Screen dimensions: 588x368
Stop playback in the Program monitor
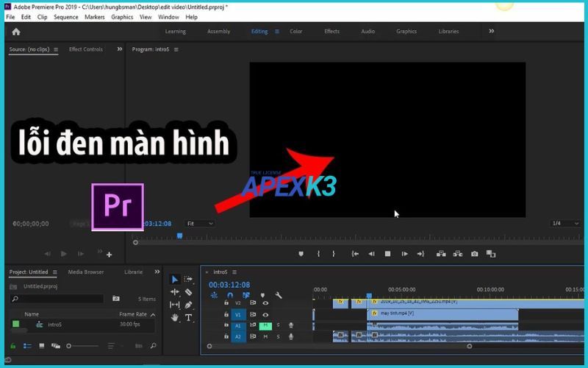[387, 254]
